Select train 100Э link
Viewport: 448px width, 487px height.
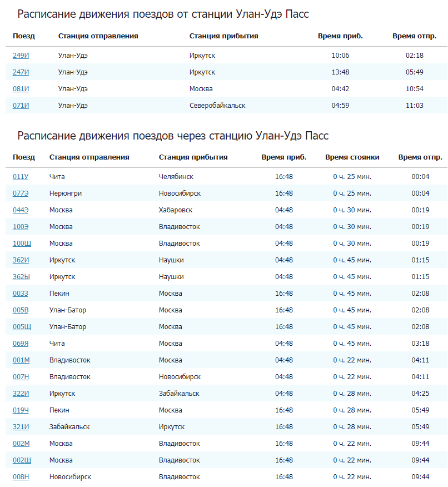click(x=21, y=227)
